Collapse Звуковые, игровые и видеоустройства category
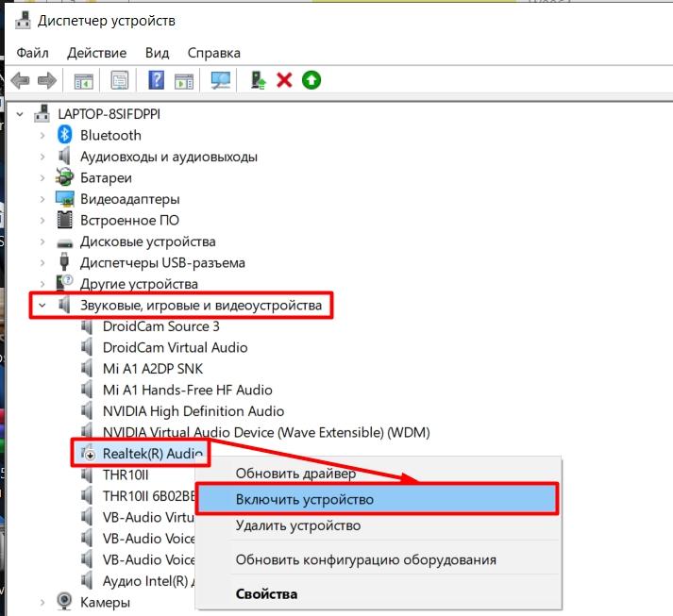 42,306
